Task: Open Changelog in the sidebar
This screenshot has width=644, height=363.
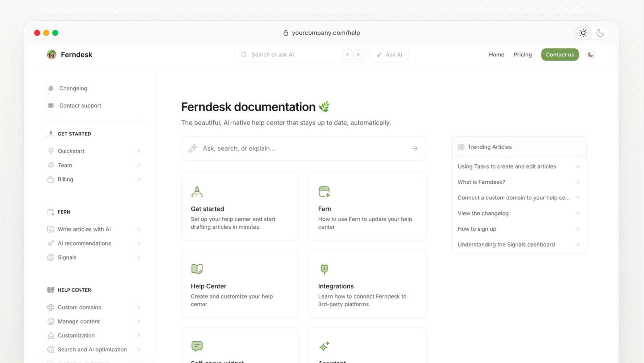Action: pos(73,88)
